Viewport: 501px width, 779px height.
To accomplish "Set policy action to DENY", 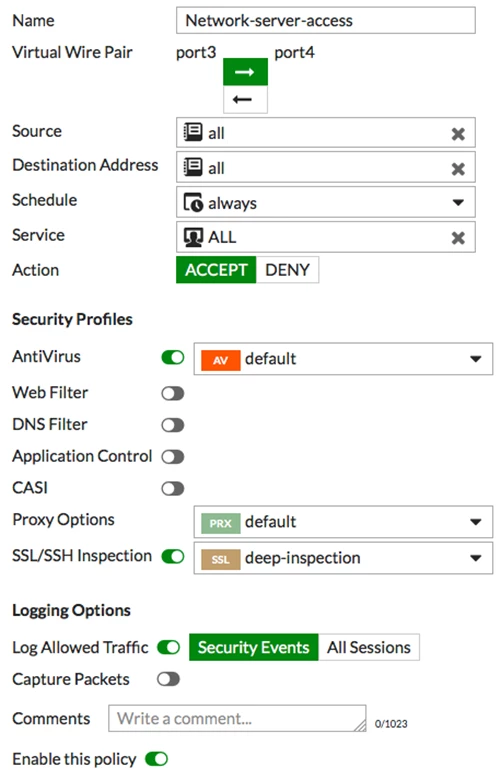I will [x=287, y=270].
